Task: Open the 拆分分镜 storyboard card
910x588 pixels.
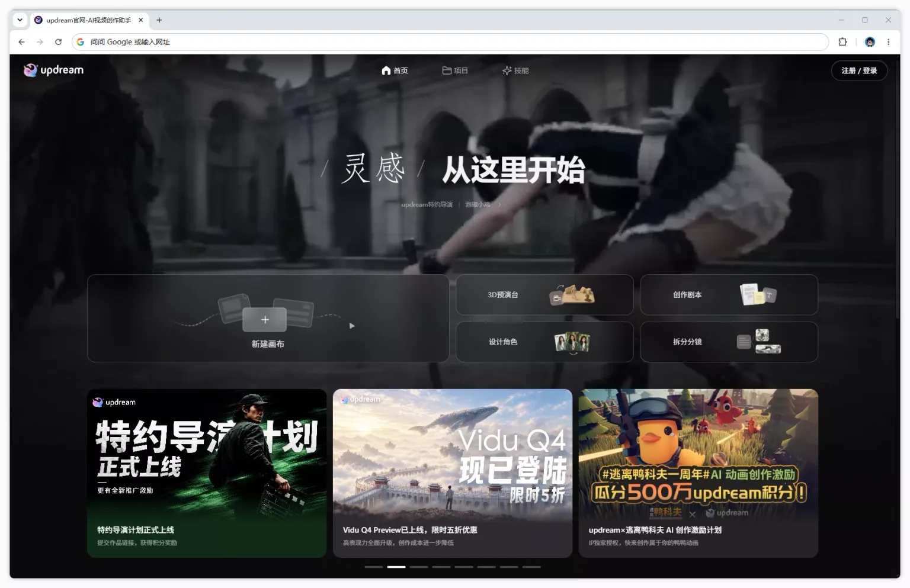Action: (729, 342)
